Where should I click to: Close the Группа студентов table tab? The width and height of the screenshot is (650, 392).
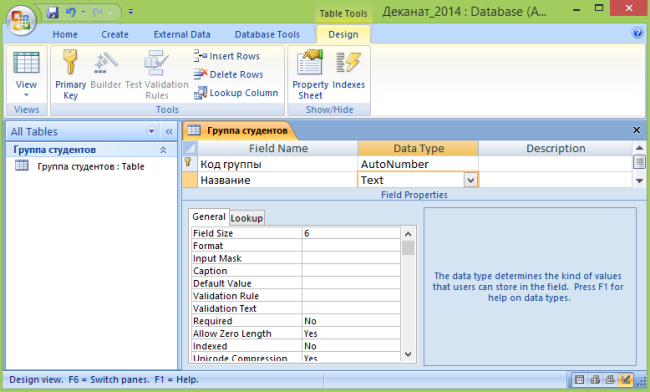pyautogui.click(x=637, y=130)
